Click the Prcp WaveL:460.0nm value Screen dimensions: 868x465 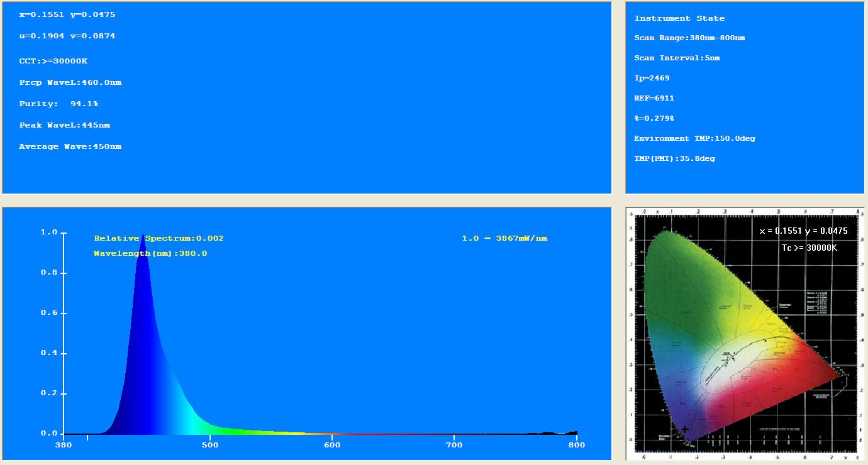(x=70, y=82)
